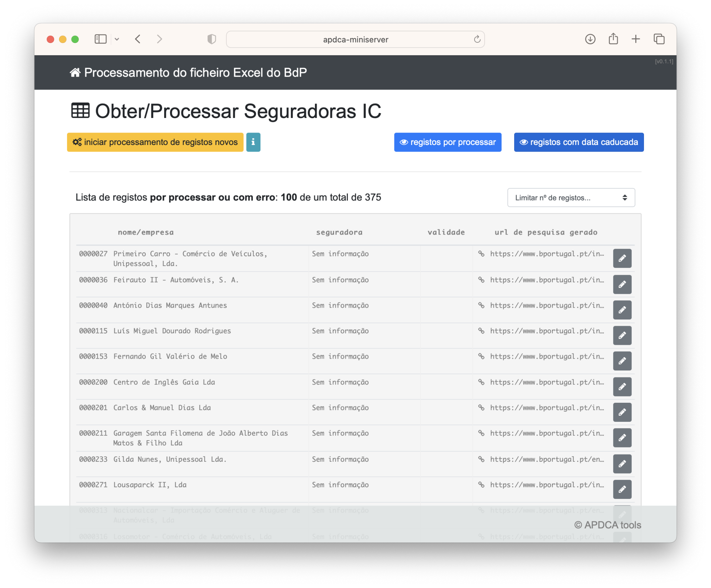The image size is (711, 588).
Task: Click the apdca-miniserver address bar
Action: (355, 40)
